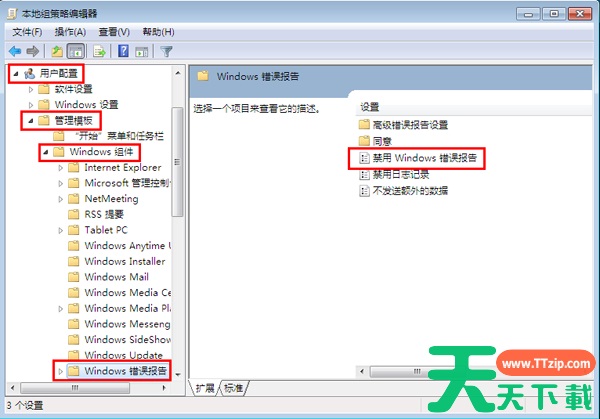
Task: Click the Forward arrow toolbar icon
Action: pyautogui.click(x=33, y=51)
